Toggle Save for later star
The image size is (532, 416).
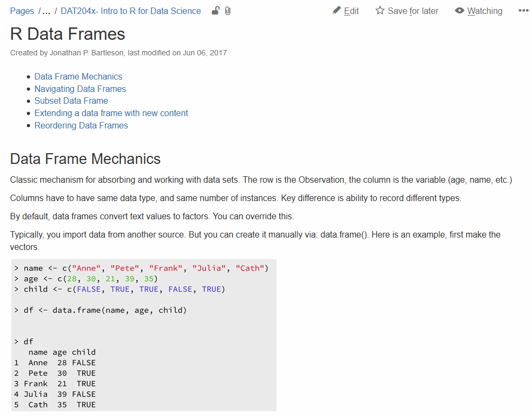click(x=406, y=11)
